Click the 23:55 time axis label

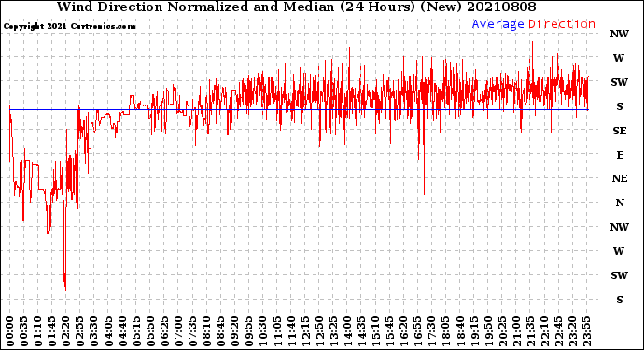(586, 331)
